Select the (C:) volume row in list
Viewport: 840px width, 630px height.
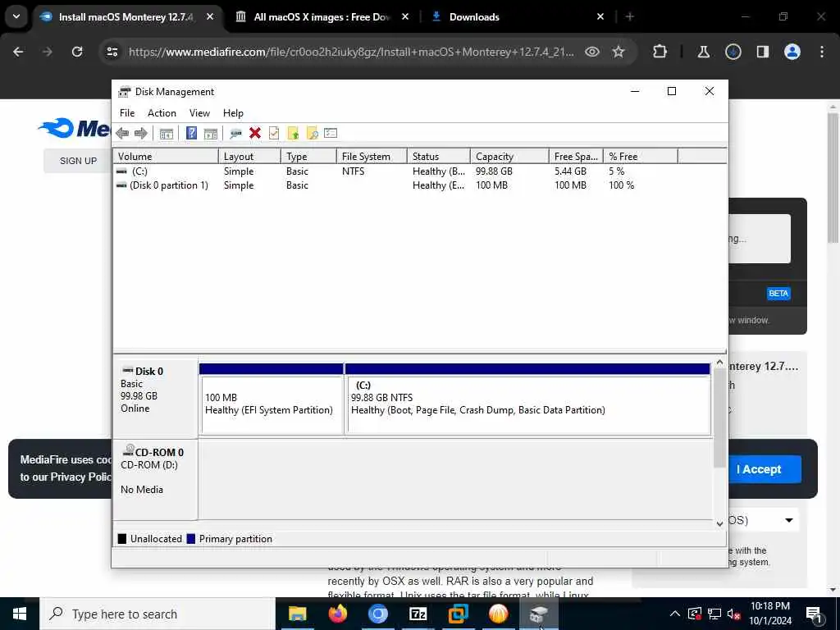tap(419, 171)
